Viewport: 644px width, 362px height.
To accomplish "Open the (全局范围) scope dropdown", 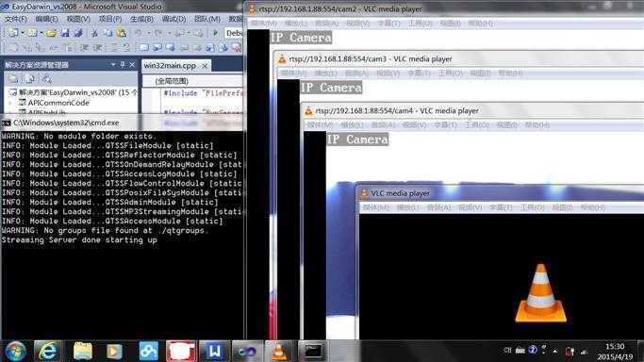I will pos(193,81).
